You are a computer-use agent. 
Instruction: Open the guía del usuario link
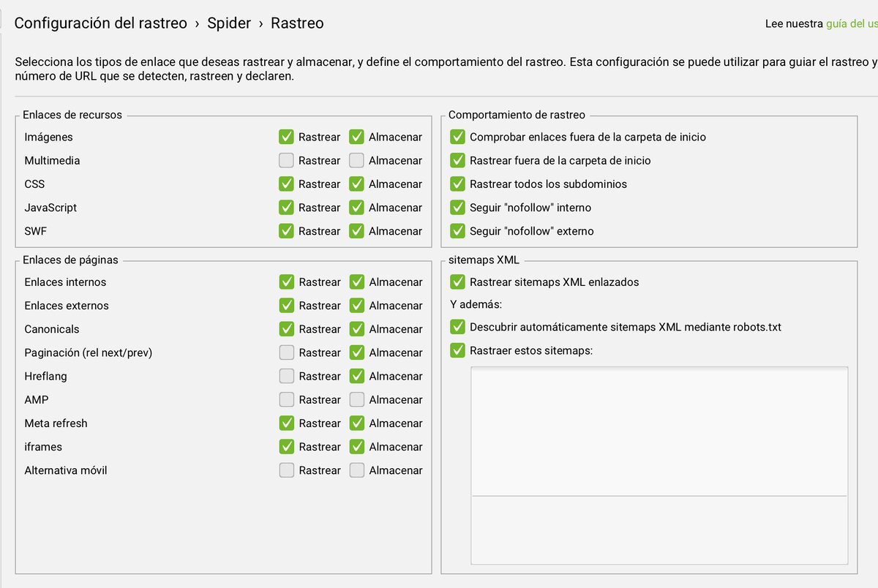852,23
